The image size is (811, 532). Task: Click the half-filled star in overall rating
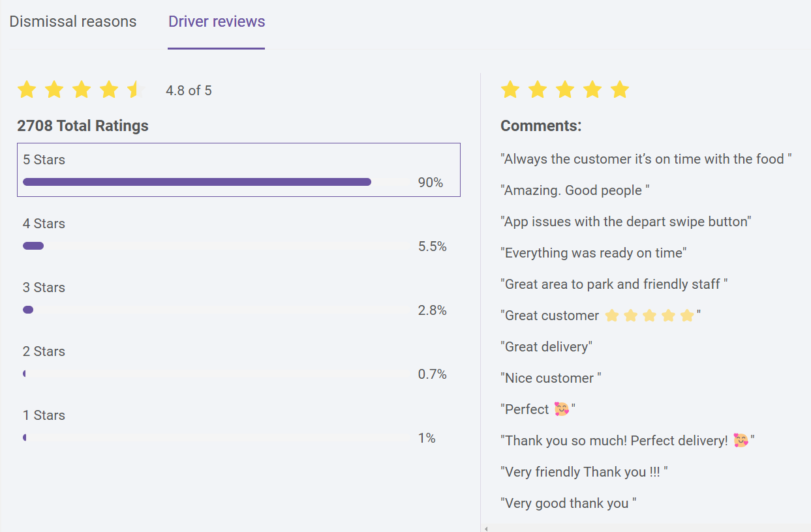pyautogui.click(x=134, y=90)
